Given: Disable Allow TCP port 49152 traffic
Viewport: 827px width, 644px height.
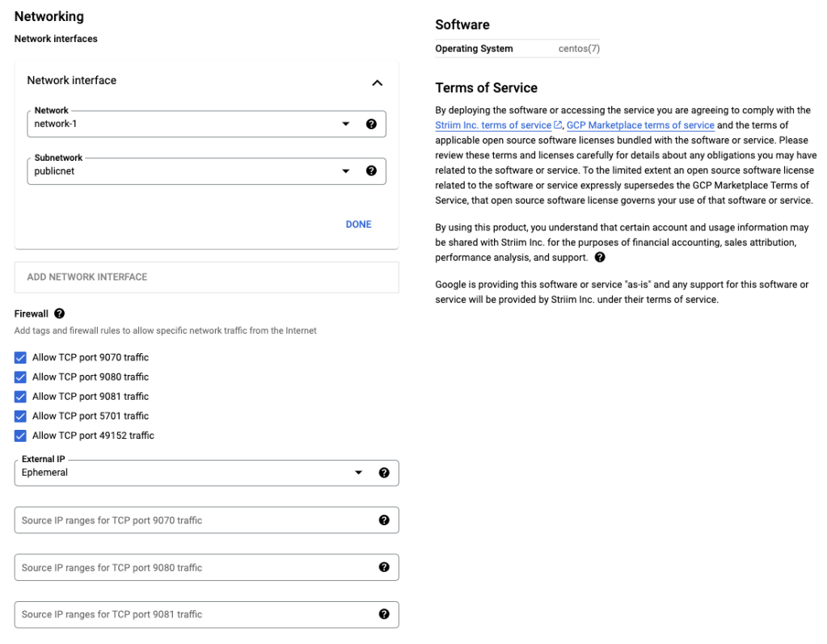Looking at the screenshot, I should (x=20, y=436).
